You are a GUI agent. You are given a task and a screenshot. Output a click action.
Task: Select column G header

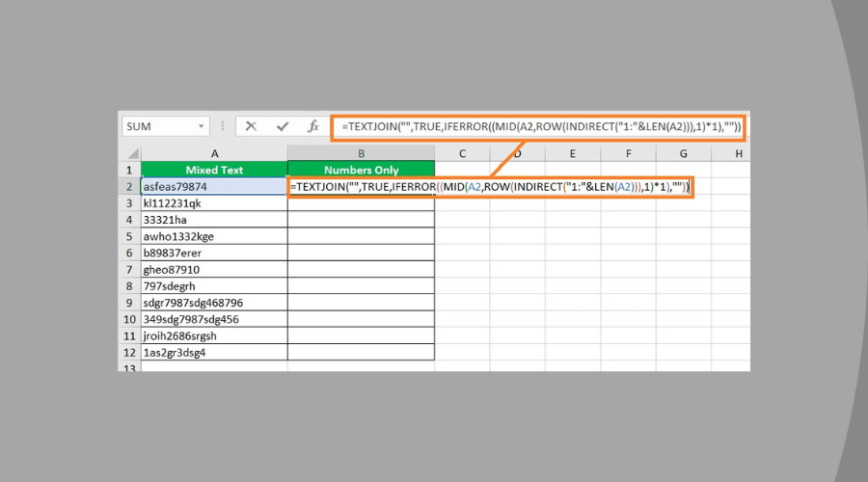click(684, 153)
